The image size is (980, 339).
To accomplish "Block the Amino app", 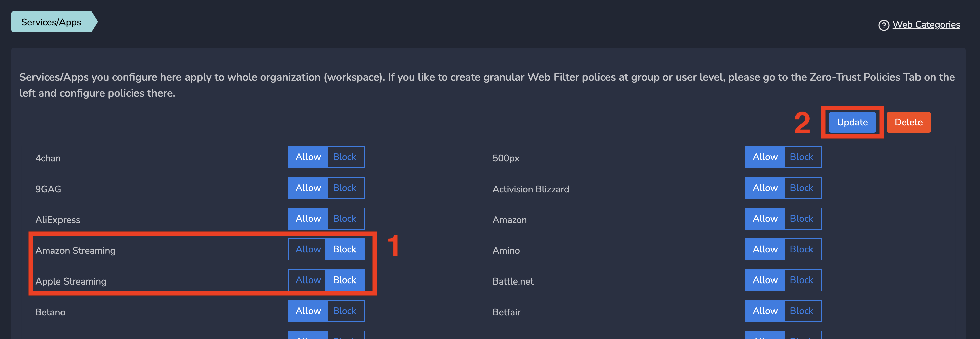I will coord(802,250).
